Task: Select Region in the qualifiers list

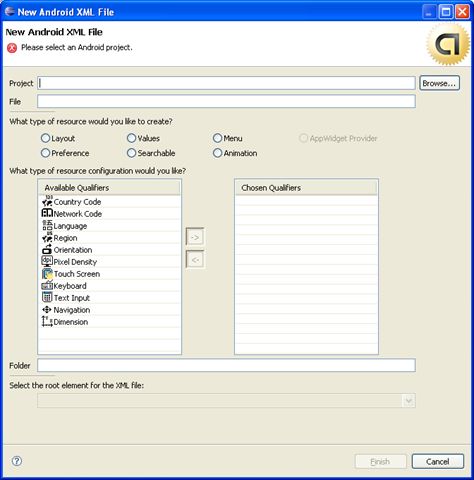Action: click(x=110, y=238)
